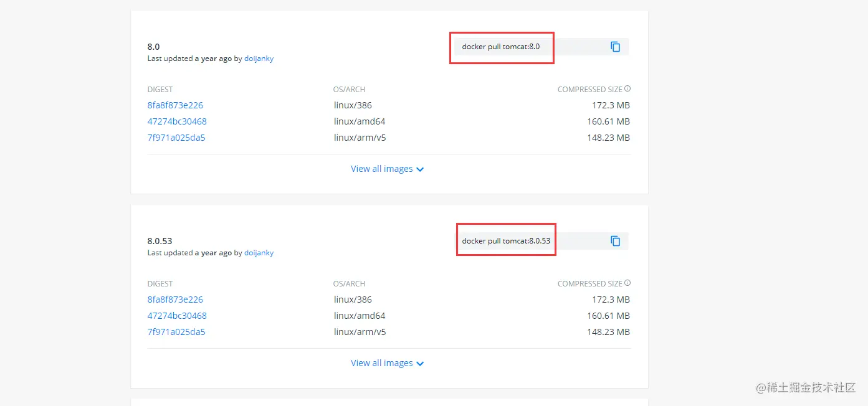Click the 8.0 tag title

coord(153,47)
